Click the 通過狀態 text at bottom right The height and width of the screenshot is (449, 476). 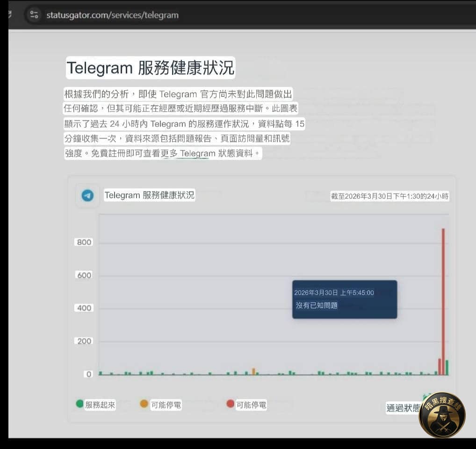tap(403, 408)
